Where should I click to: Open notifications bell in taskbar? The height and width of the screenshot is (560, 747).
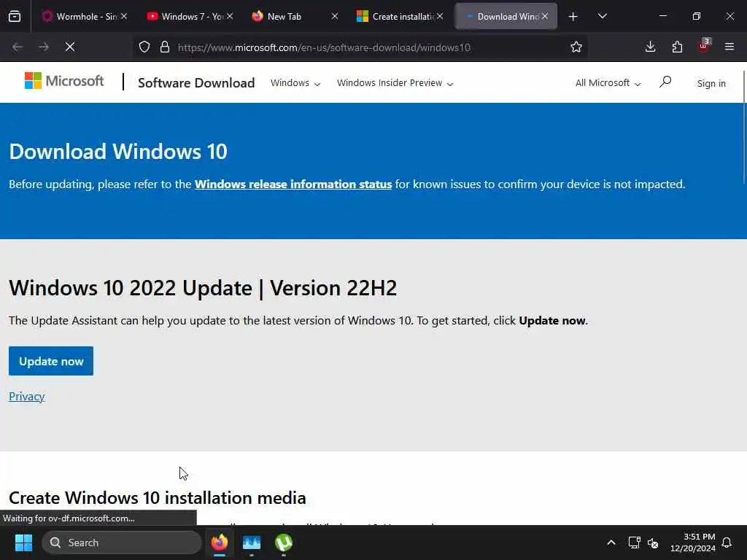727,542
